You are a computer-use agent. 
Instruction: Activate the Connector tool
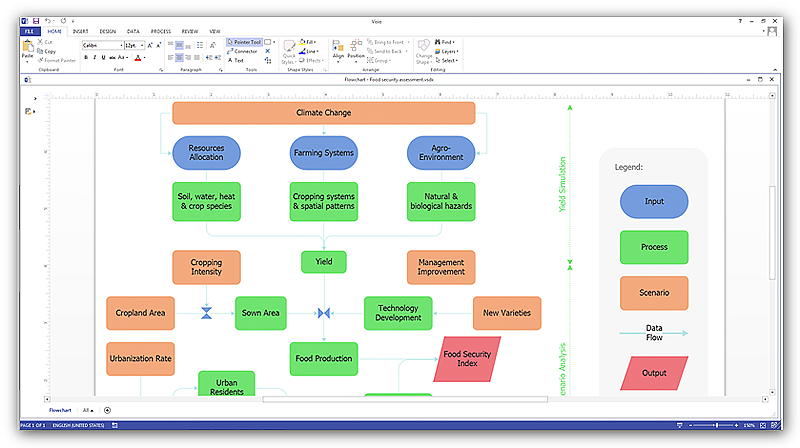coord(240,51)
